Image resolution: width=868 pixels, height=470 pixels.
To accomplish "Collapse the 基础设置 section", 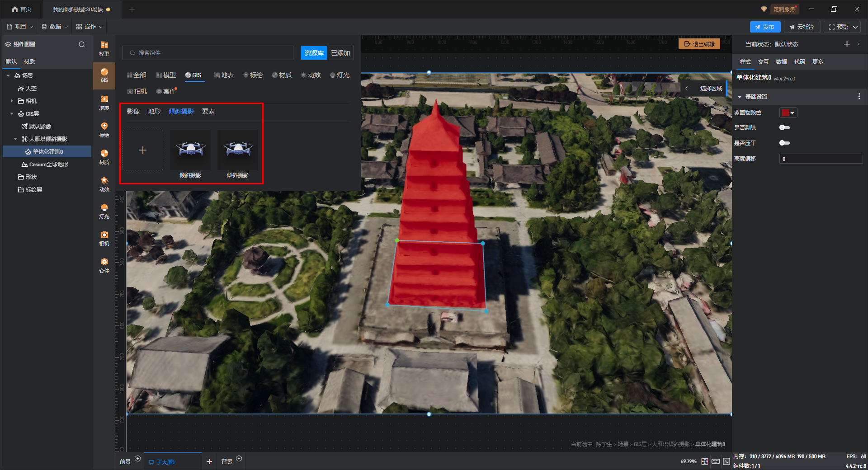I will pos(740,97).
